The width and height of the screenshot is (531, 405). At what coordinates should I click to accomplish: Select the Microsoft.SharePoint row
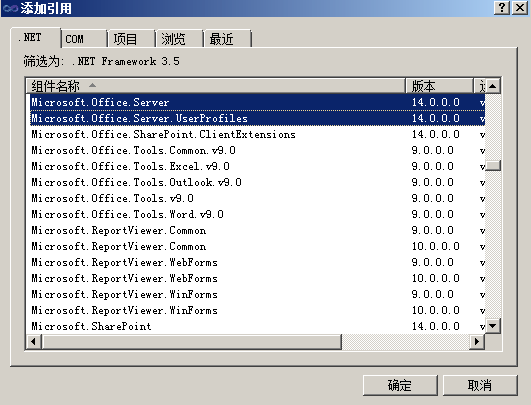(256, 326)
